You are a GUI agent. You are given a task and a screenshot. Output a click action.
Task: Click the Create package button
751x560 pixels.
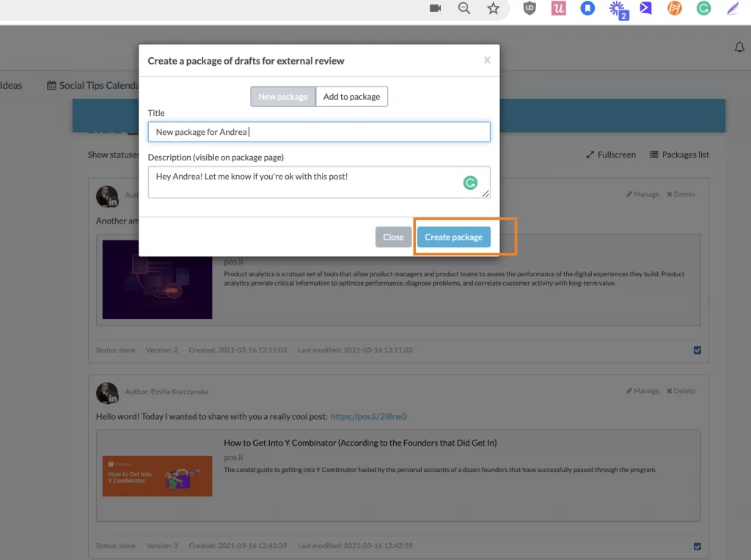453,237
